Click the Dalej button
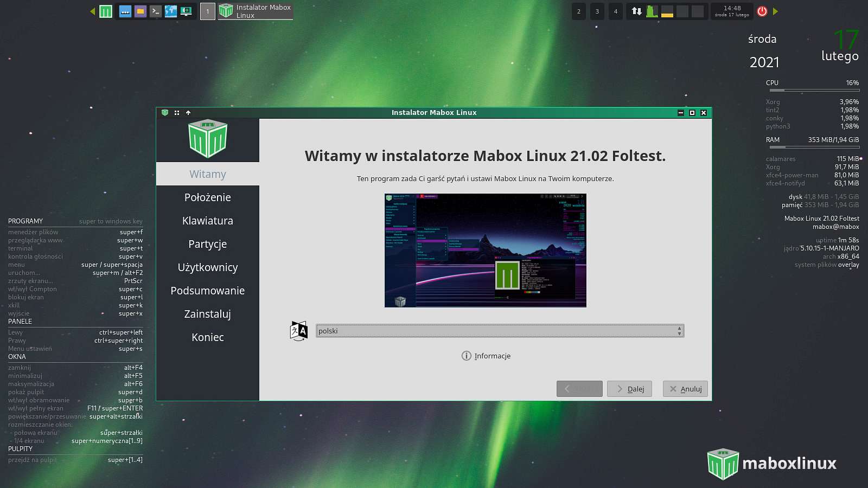 point(629,389)
